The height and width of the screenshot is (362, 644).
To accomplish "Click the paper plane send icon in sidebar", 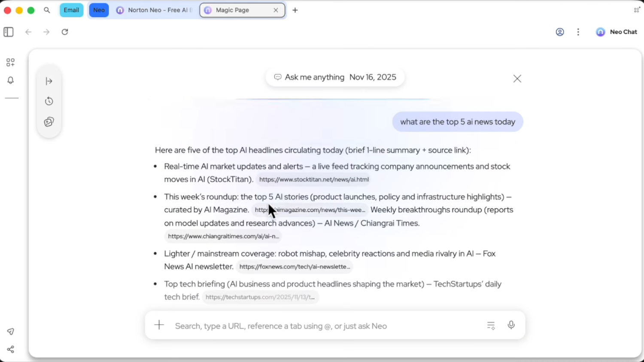I will point(11,331).
